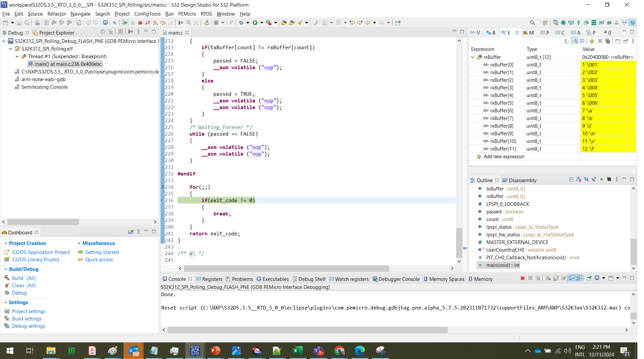The height and width of the screenshot is (359, 644).
Task: Collapse the rxBuffer expression tree node
Action: click(473, 57)
